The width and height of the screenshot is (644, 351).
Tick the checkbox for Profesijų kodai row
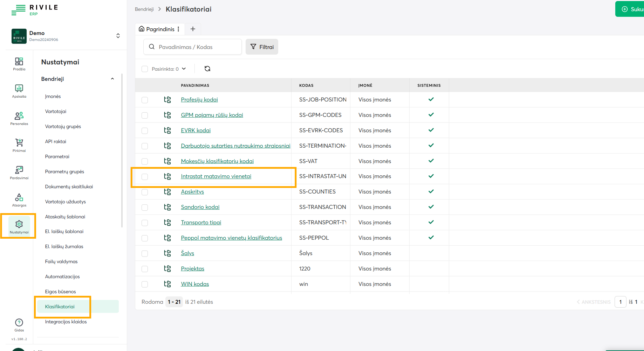145,100
